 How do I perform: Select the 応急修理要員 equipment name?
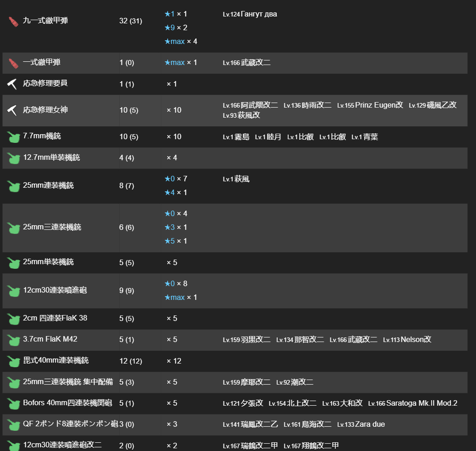(45, 83)
